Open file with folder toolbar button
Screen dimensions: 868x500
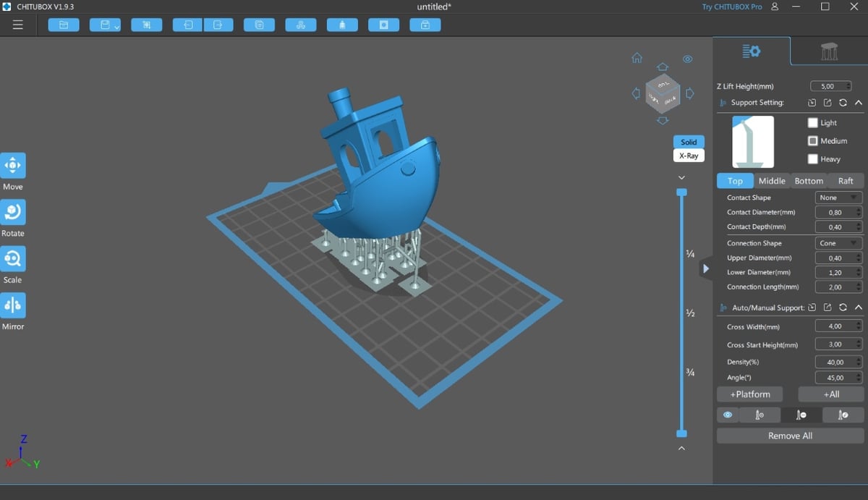[x=64, y=25]
